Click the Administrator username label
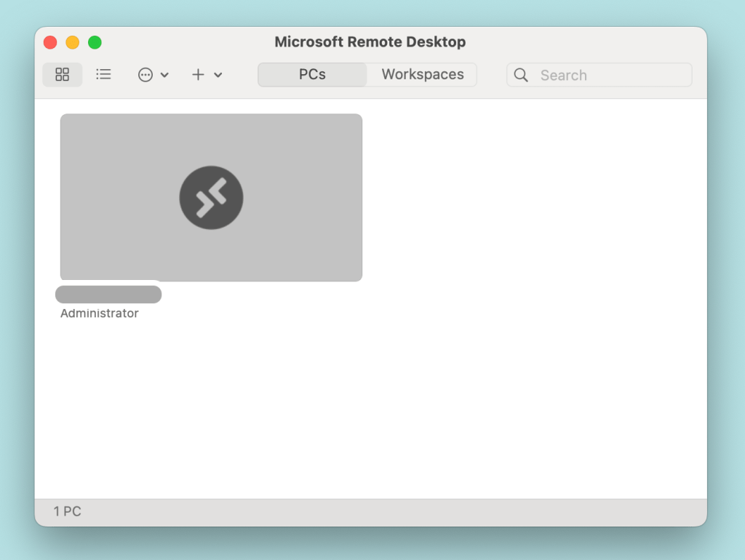745x560 pixels. click(x=99, y=313)
